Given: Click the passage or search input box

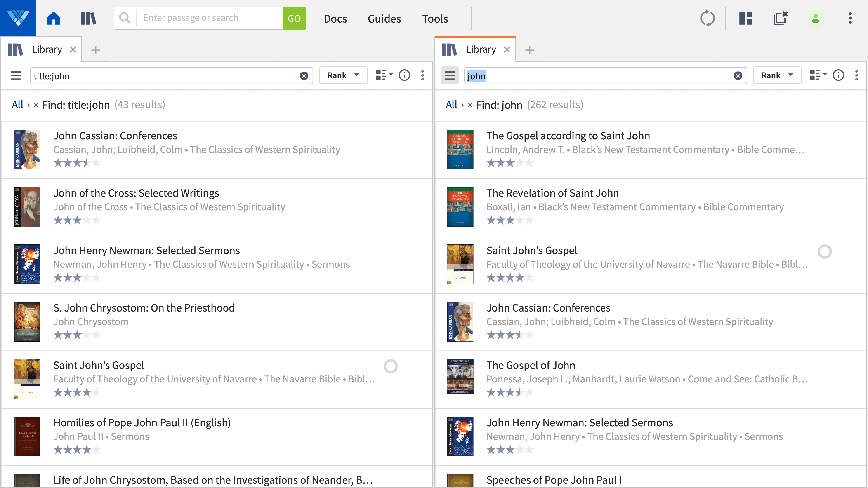Looking at the screenshot, I should 210,18.
